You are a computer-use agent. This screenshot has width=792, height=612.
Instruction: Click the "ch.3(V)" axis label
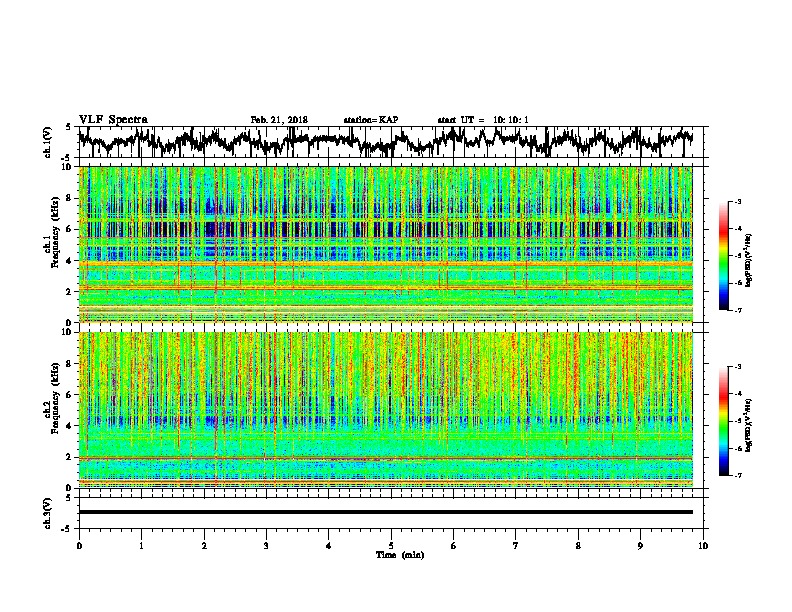[x=48, y=514]
